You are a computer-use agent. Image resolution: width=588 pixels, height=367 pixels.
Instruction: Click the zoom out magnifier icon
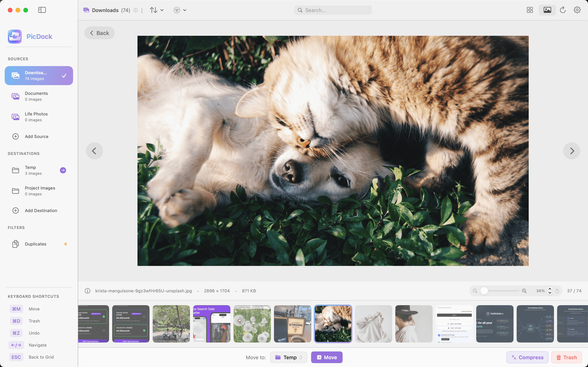[475, 291]
